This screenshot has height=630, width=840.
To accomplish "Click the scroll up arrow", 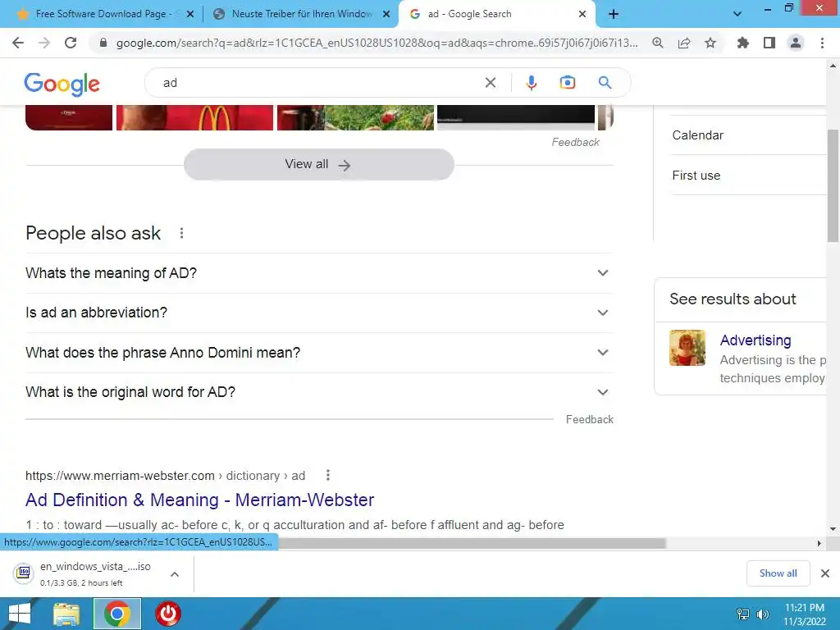I will (833, 66).
